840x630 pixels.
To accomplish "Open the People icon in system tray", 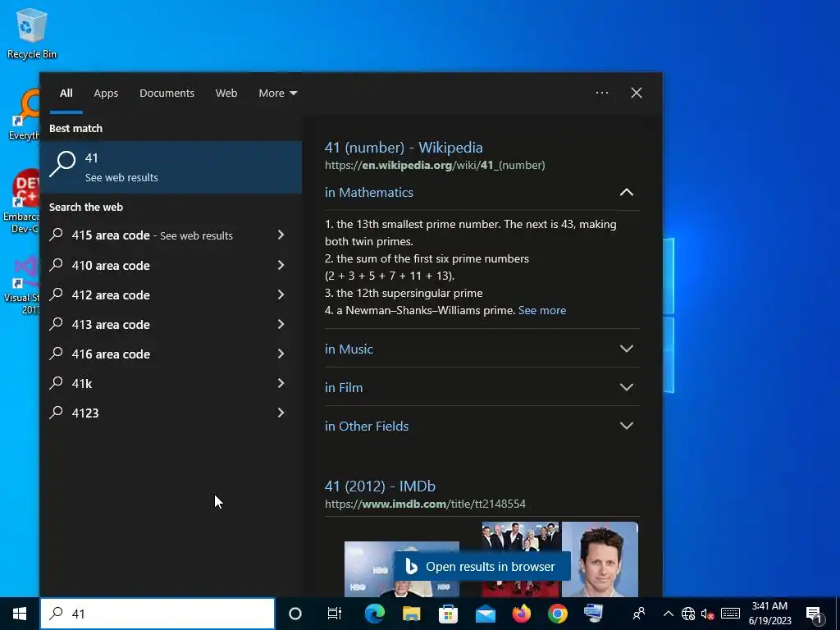I will click(638, 614).
